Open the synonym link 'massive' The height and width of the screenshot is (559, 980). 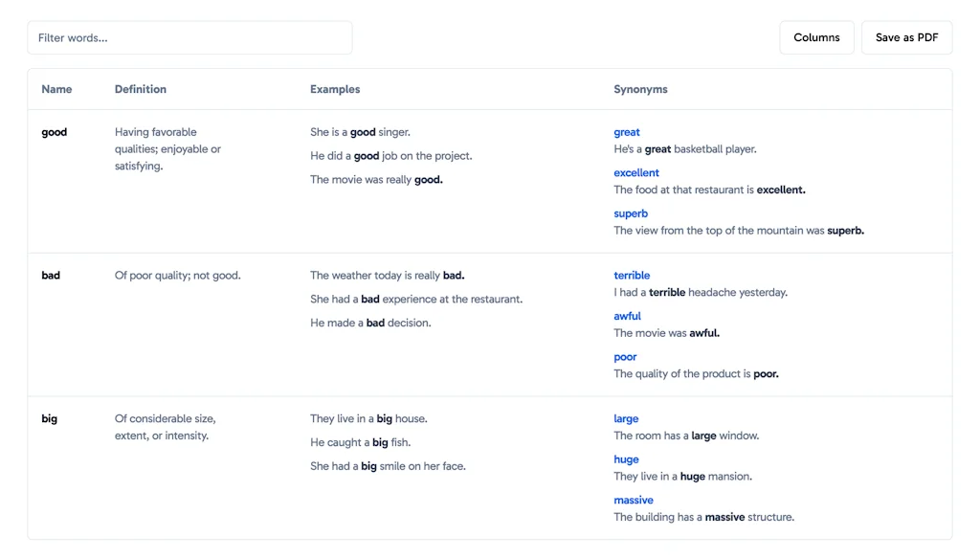[x=634, y=500]
